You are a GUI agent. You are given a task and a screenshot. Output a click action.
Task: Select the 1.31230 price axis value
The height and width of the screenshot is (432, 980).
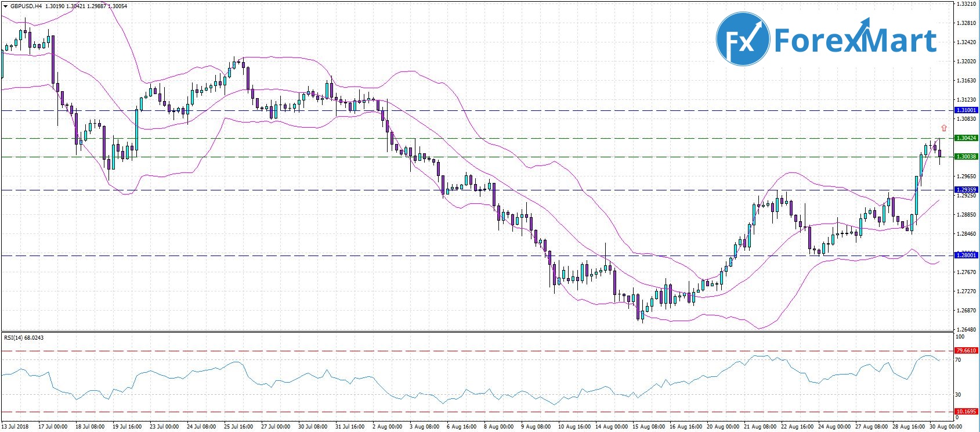[965, 100]
